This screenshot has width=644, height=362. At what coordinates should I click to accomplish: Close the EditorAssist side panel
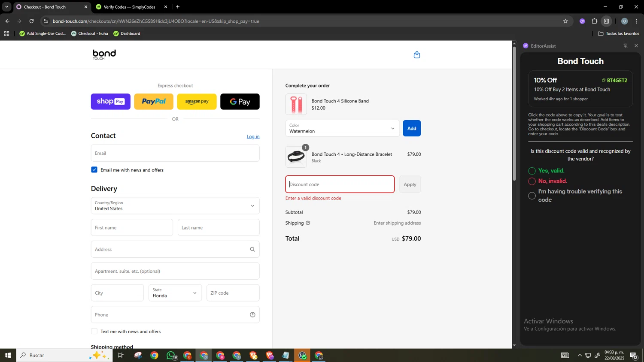coord(636,46)
